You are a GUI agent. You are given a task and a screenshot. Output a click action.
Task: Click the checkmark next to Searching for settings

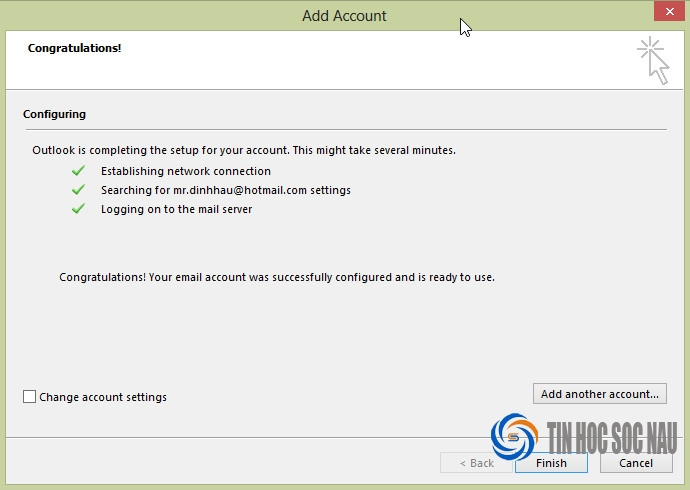click(x=78, y=190)
